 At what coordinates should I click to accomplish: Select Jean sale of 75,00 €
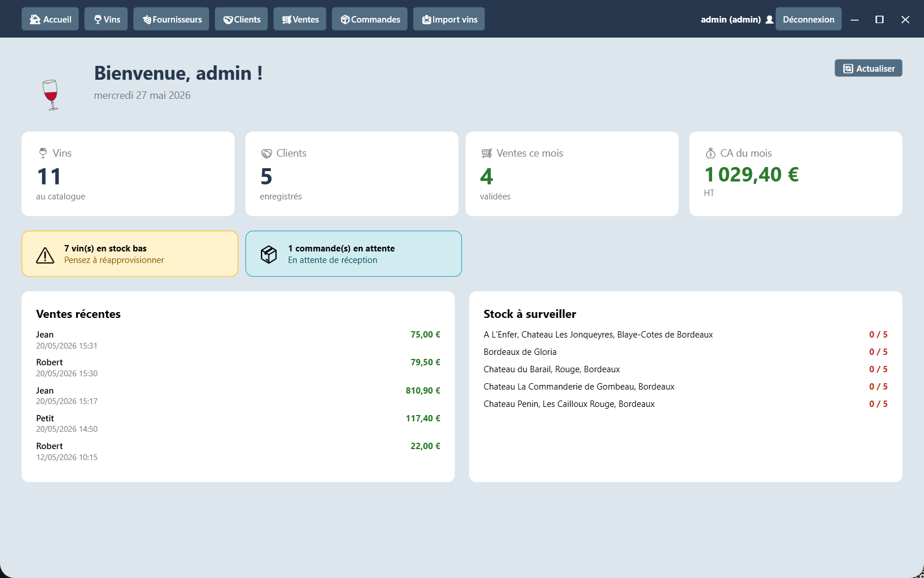pyautogui.click(x=238, y=340)
